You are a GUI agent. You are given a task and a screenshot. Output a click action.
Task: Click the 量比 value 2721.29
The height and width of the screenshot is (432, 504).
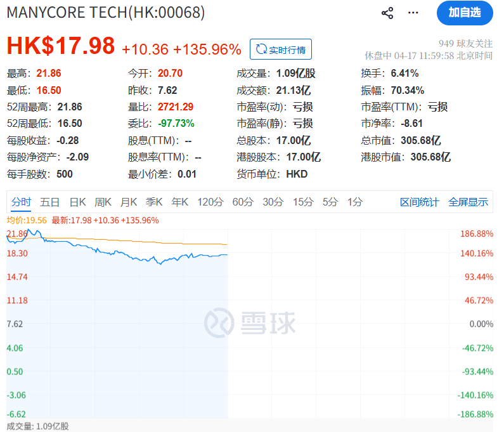tap(176, 107)
